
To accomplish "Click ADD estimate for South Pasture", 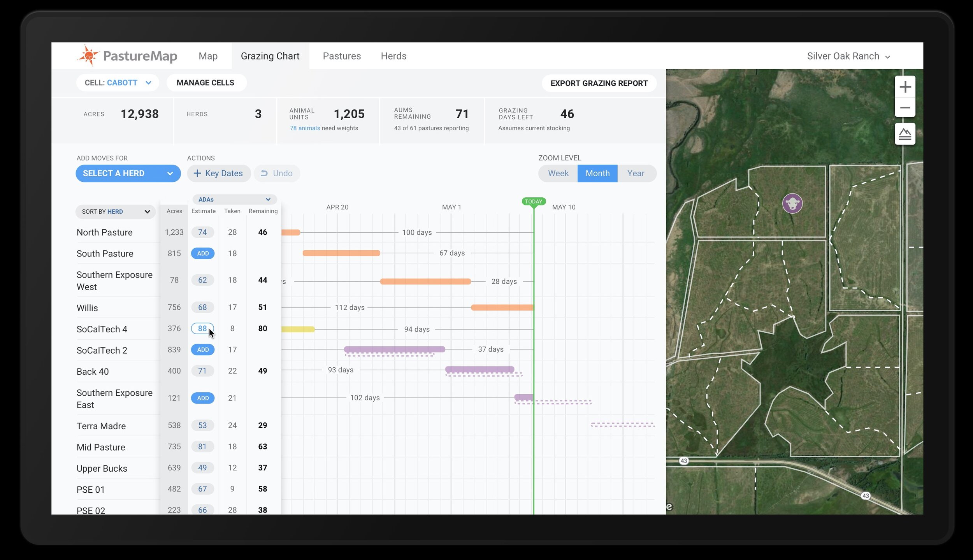I will point(203,253).
